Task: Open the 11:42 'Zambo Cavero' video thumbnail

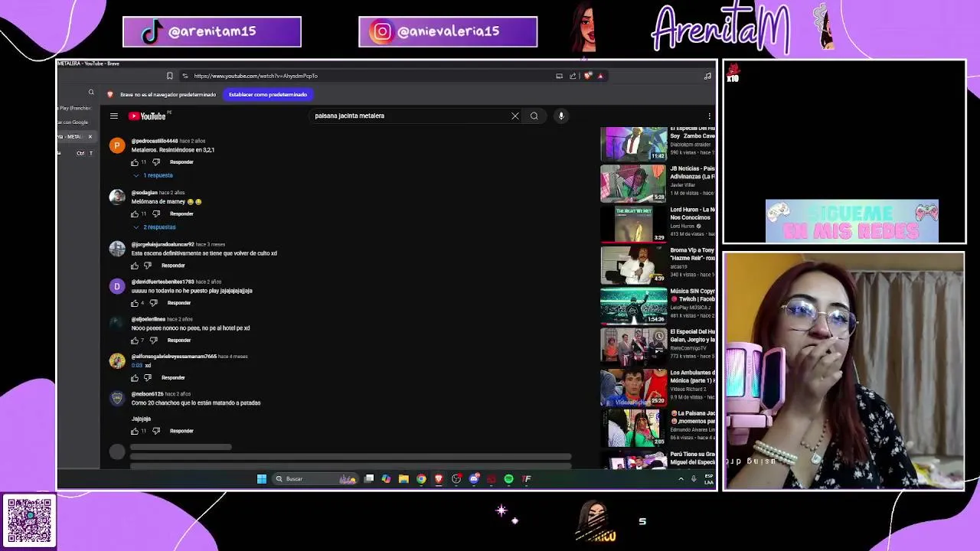Action: 634,143
